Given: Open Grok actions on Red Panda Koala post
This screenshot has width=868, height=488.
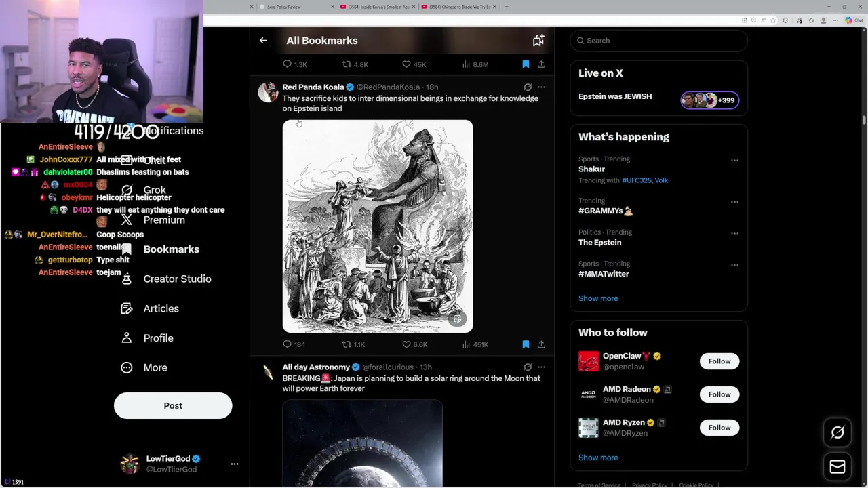Looking at the screenshot, I should point(528,87).
